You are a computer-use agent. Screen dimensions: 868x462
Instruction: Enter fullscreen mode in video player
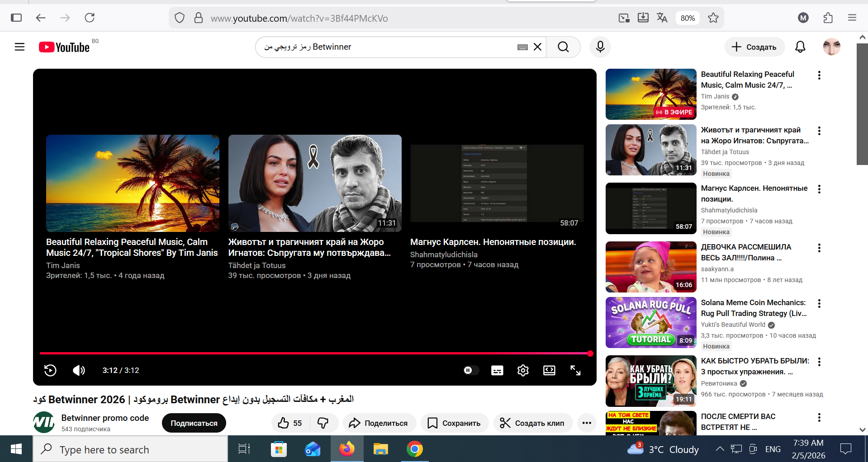point(575,370)
